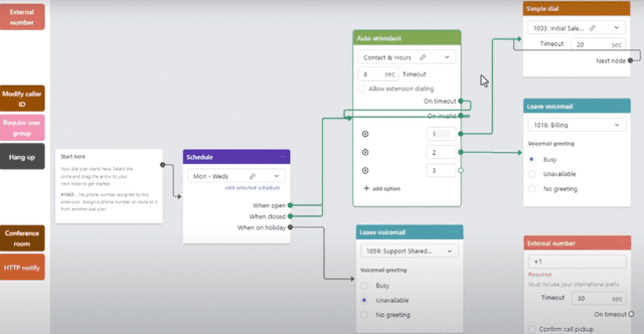Enable Confirm call pickup checkbox
The width and height of the screenshot is (644, 334).
pos(533,329)
